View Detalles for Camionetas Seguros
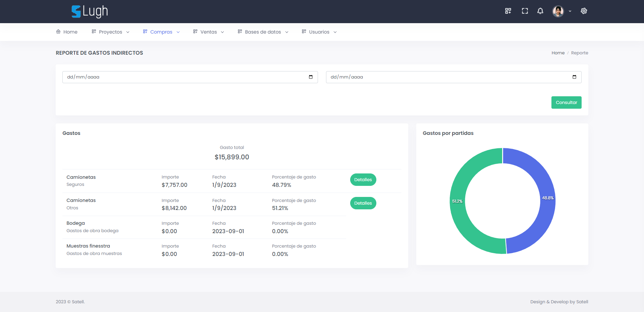 363,180
